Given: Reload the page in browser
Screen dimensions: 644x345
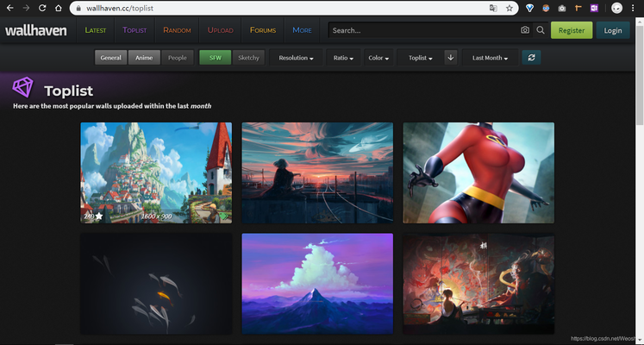Looking at the screenshot, I should (x=42, y=8).
